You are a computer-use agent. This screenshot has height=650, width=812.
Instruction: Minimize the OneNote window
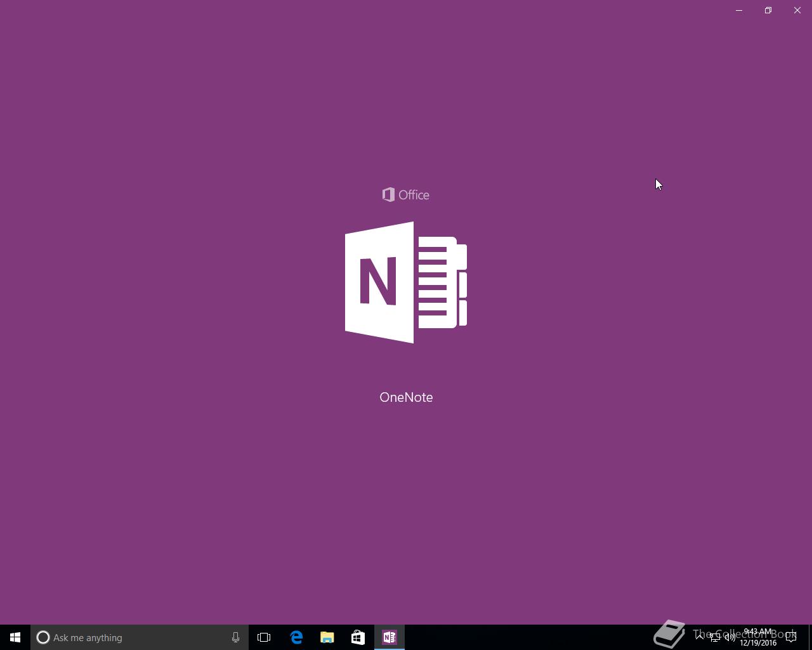[739, 10]
